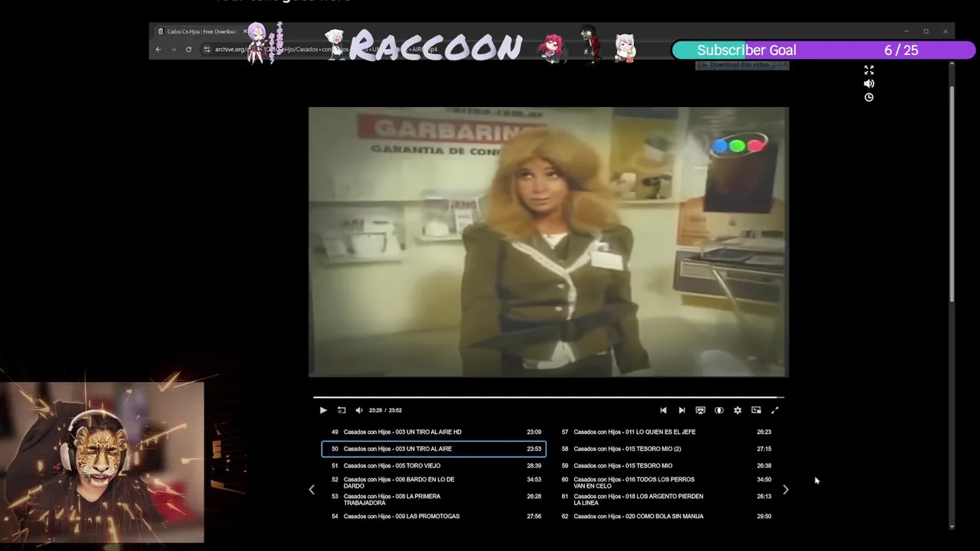Toggle the half-circle contrast icon in player bar
The image size is (980, 551).
tap(719, 410)
